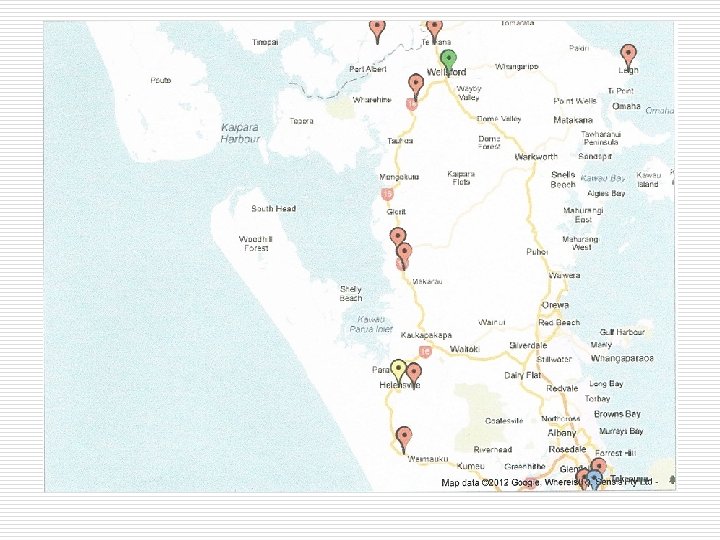Click the Glorit place label

tap(396, 212)
